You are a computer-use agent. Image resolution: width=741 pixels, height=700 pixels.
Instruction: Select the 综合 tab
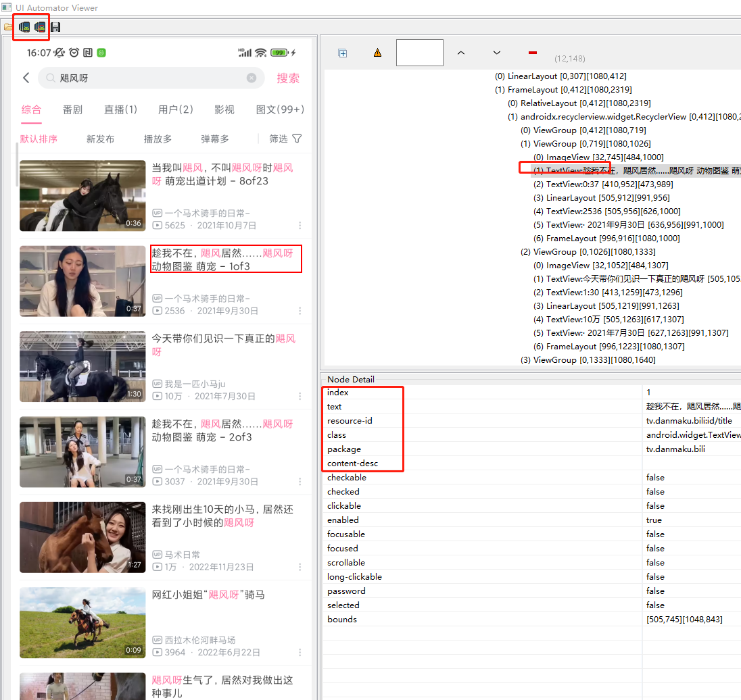coord(31,109)
